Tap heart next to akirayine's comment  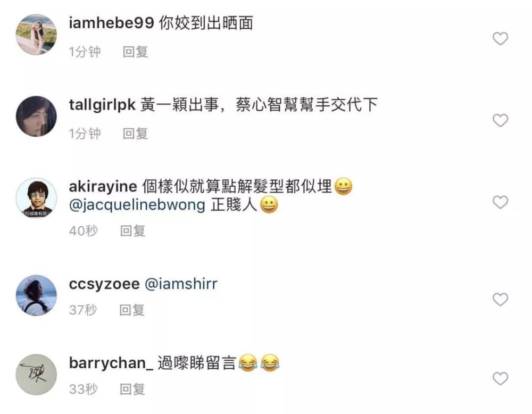pos(500,202)
